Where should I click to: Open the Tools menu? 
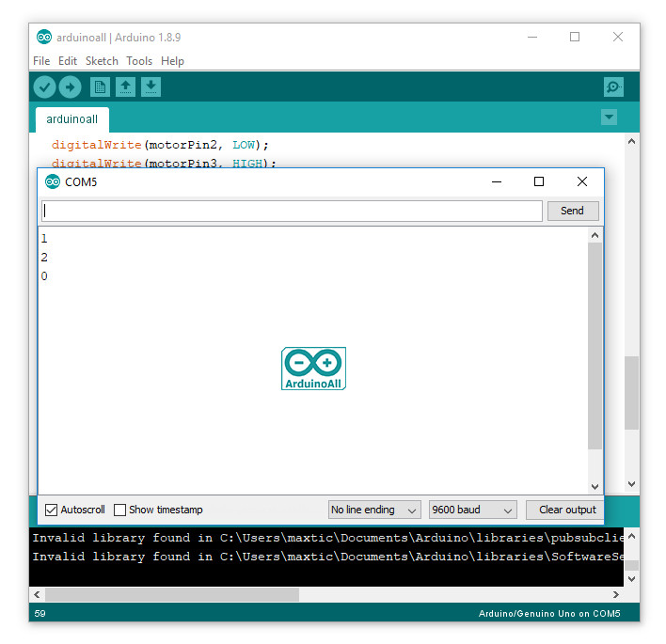click(139, 61)
